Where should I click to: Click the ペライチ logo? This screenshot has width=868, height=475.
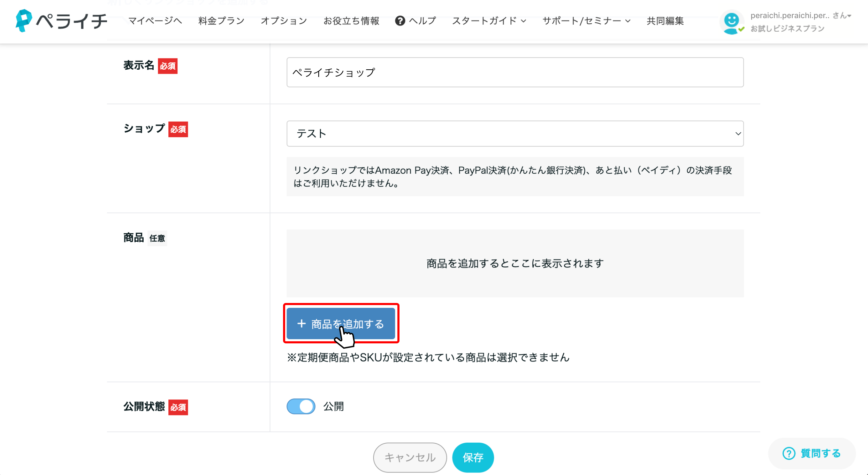click(x=61, y=21)
